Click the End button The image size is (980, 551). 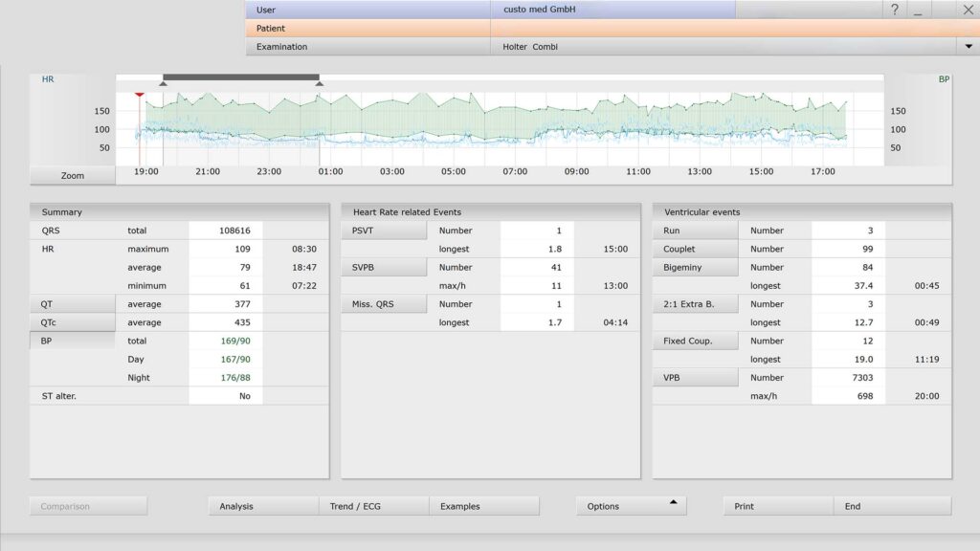[893, 506]
